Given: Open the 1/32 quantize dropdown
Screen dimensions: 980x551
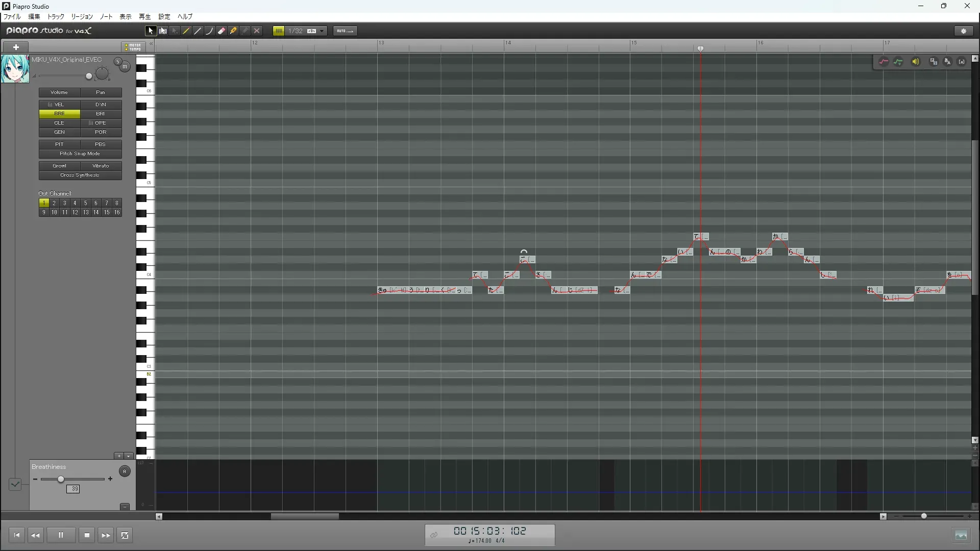Looking at the screenshot, I should point(322,31).
